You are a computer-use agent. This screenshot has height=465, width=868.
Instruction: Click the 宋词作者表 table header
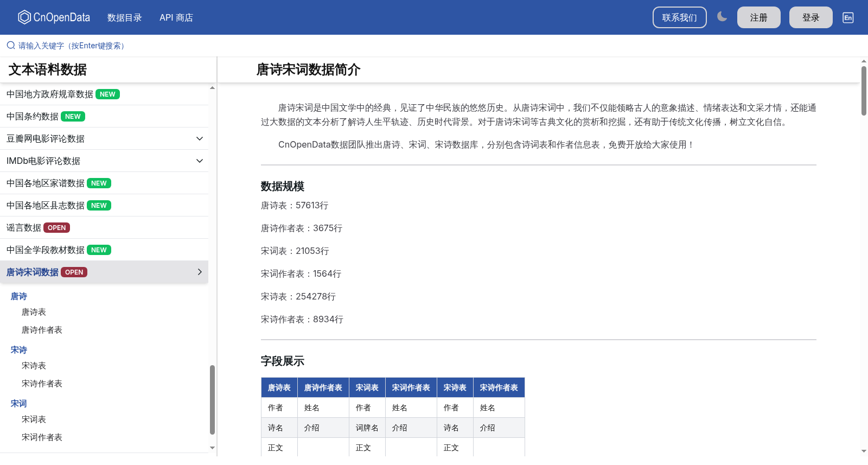tap(411, 387)
